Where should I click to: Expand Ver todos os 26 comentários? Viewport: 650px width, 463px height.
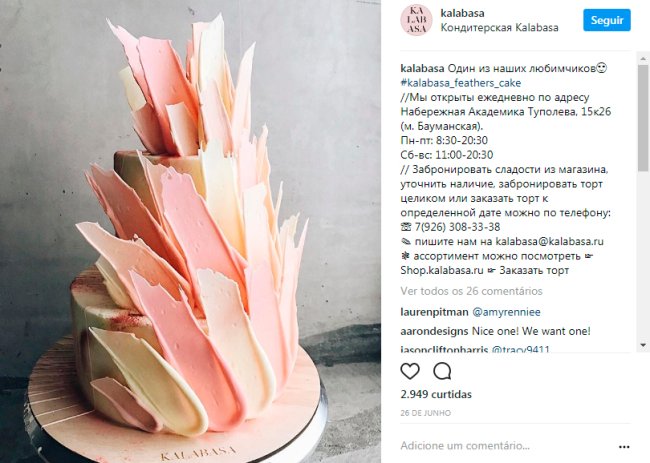(x=471, y=291)
